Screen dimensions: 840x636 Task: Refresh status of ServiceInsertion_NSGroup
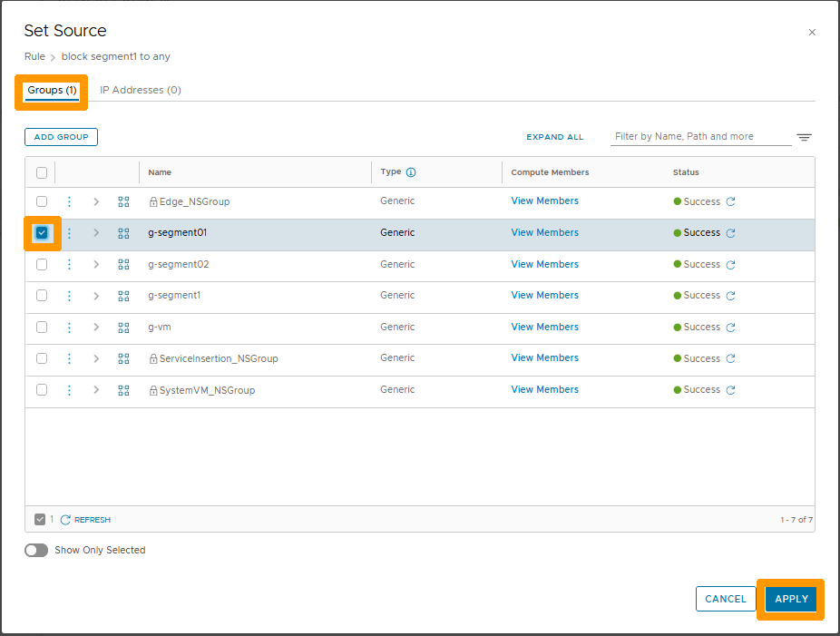tap(730, 358)
